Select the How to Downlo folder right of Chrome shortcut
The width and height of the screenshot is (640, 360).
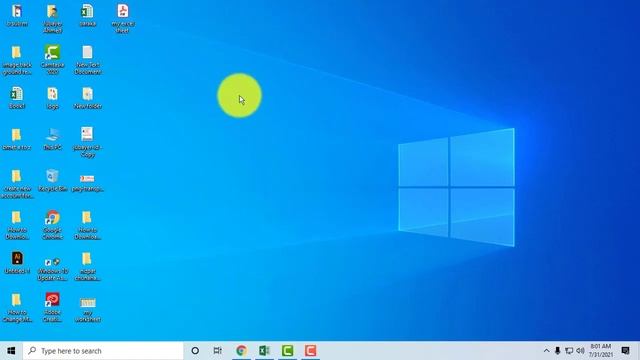tap(87, 224)
